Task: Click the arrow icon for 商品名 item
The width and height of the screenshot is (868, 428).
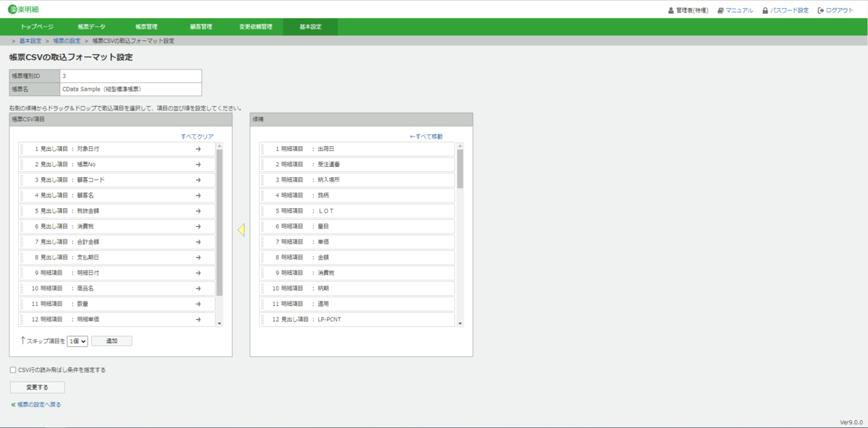Action: (x=197, y=288)
